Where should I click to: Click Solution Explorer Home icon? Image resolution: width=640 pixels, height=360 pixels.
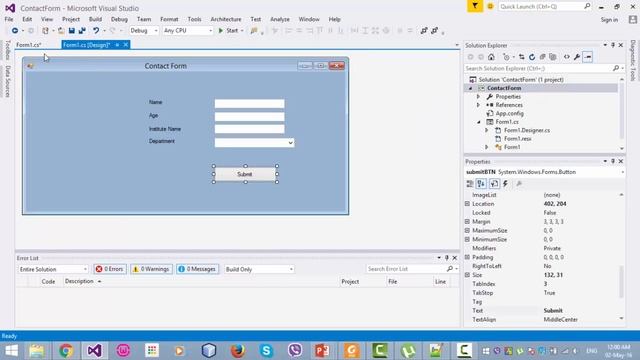[491, 57]
